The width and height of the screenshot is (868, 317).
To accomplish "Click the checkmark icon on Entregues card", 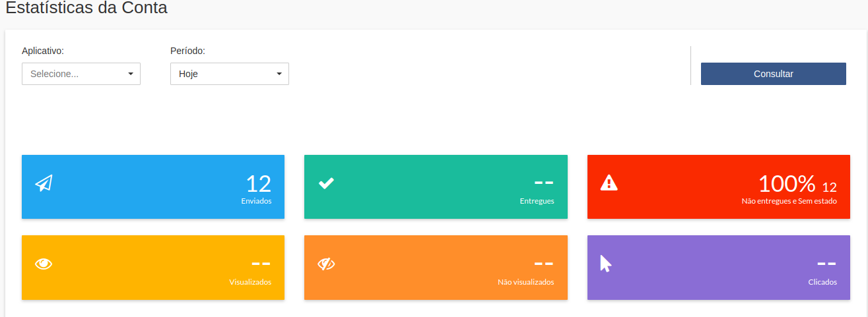I will (326, 183).
